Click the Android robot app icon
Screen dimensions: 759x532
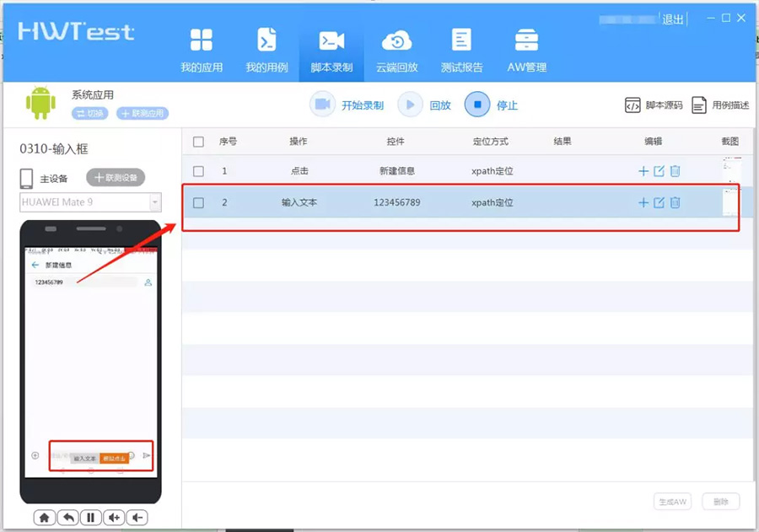point(40,103)
